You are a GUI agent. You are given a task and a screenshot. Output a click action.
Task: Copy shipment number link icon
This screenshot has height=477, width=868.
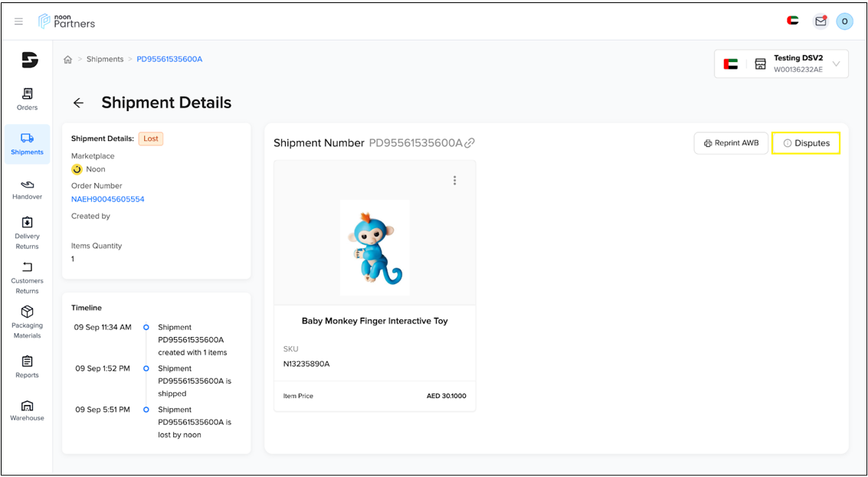470,143
